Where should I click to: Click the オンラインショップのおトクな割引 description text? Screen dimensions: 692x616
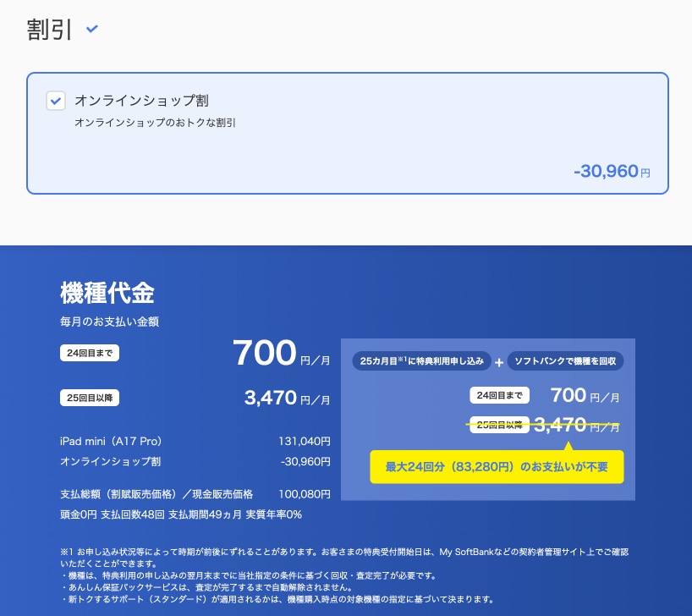(155, 123)
